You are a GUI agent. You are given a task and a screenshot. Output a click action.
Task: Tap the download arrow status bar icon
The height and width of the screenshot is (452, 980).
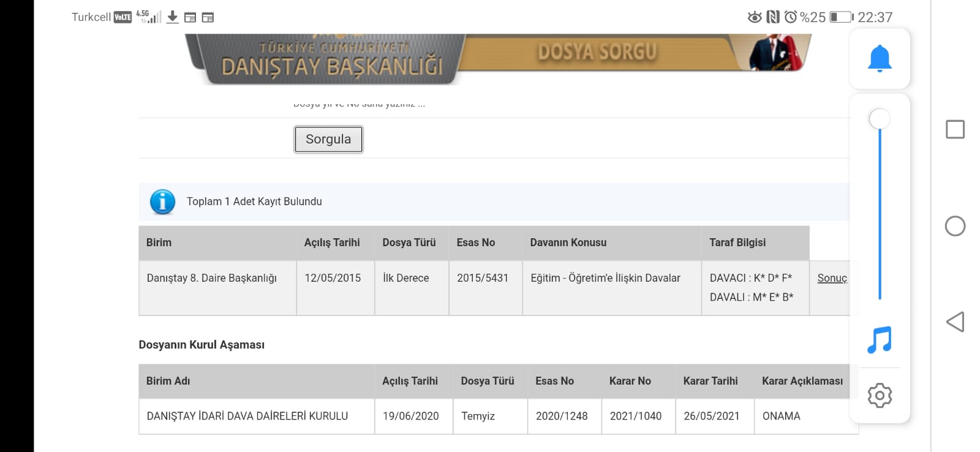click(173, 17)
